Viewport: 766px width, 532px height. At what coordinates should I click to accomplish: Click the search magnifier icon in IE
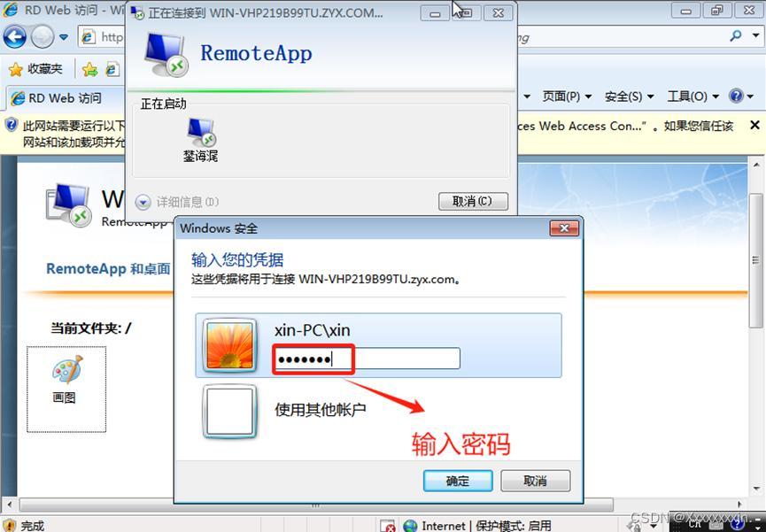click(735, 35)
